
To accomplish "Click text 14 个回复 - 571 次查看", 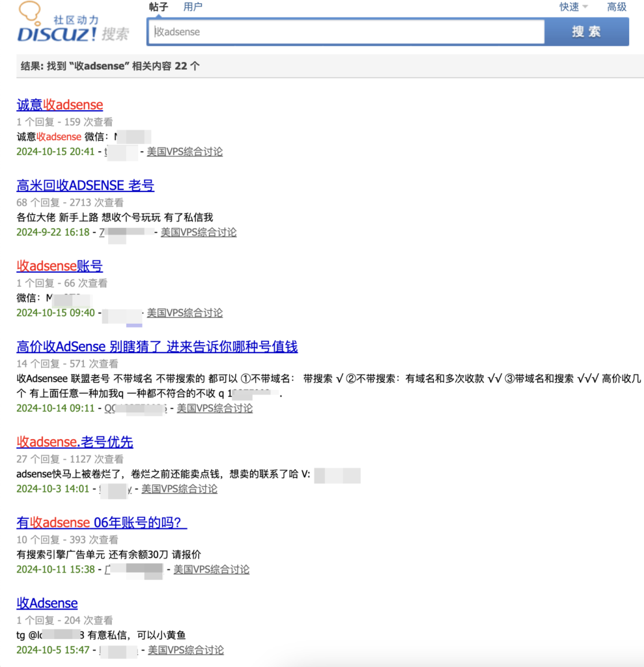I will pos(67,363).
